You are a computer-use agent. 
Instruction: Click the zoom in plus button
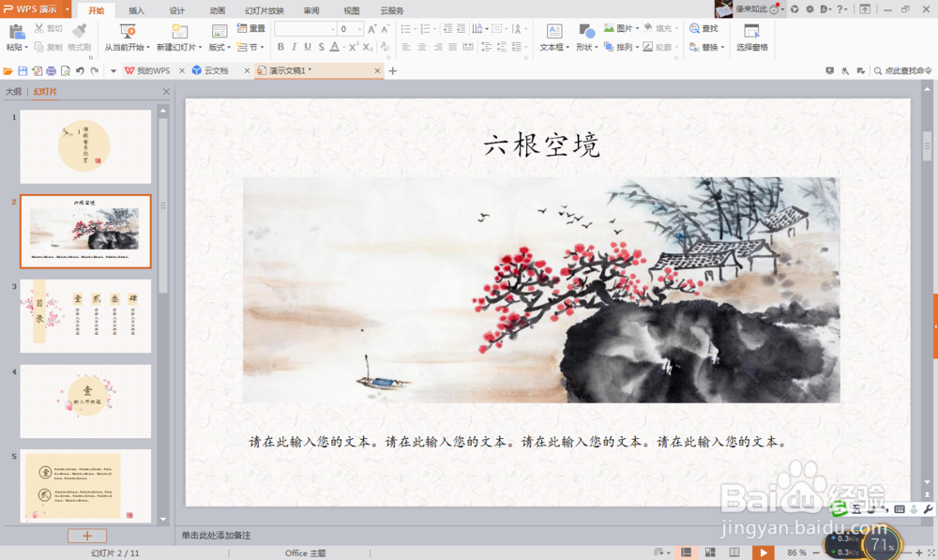tap(919, 552)
